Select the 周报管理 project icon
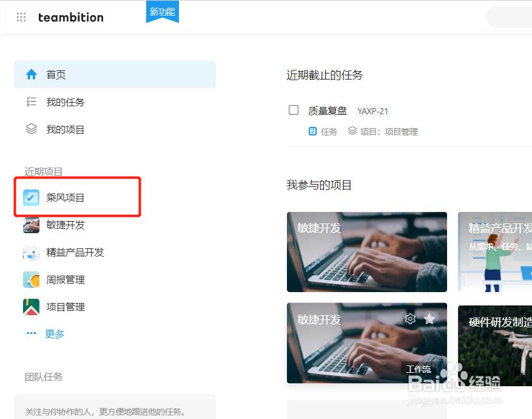Screen dimensions: 532x419 [30, 279]
